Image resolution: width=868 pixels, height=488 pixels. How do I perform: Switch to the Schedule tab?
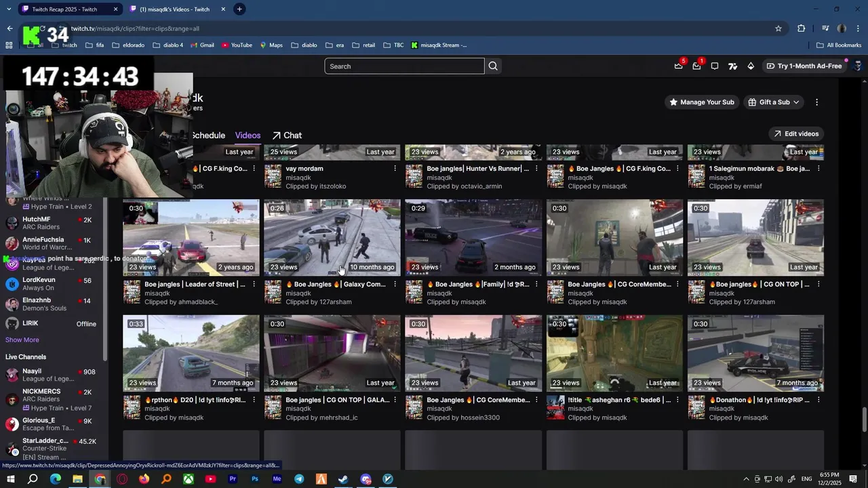[x=208, y=136]
